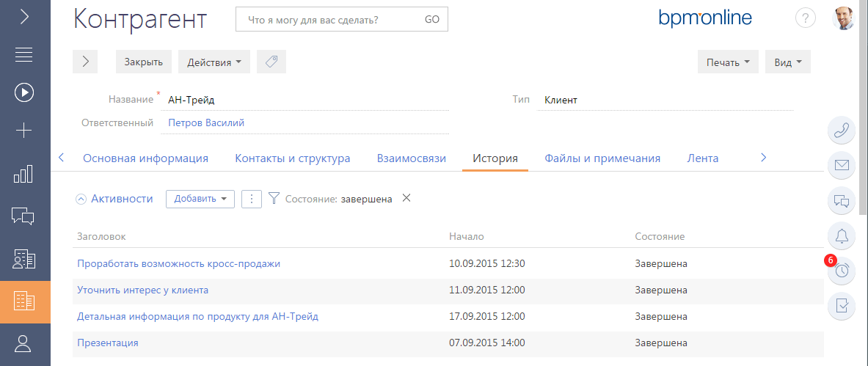Open the main hamburger menu

(25, 54)
